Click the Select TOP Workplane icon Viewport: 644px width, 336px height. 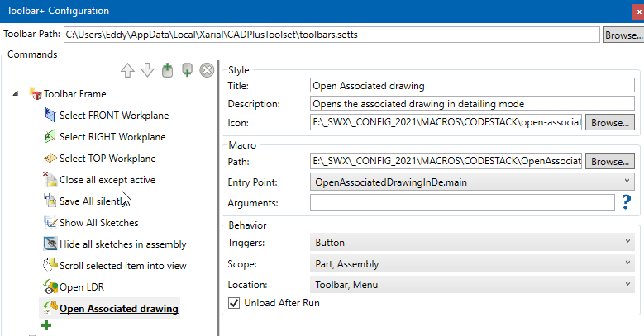(x=50, y=158)
